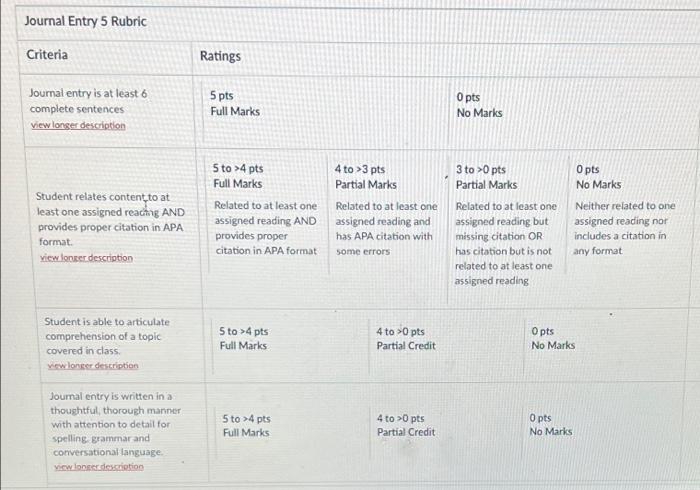Choose 3 to >0 pts Partial Marks rating
Viewport: 700px width, 490px height.
[506, 224]
